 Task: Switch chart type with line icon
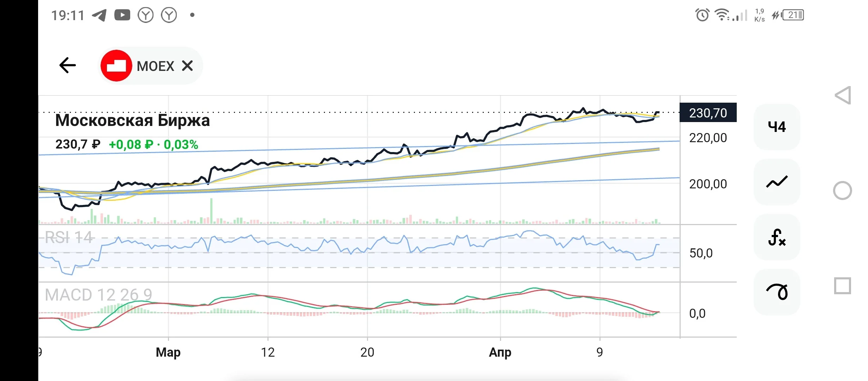tap(777, 182)
